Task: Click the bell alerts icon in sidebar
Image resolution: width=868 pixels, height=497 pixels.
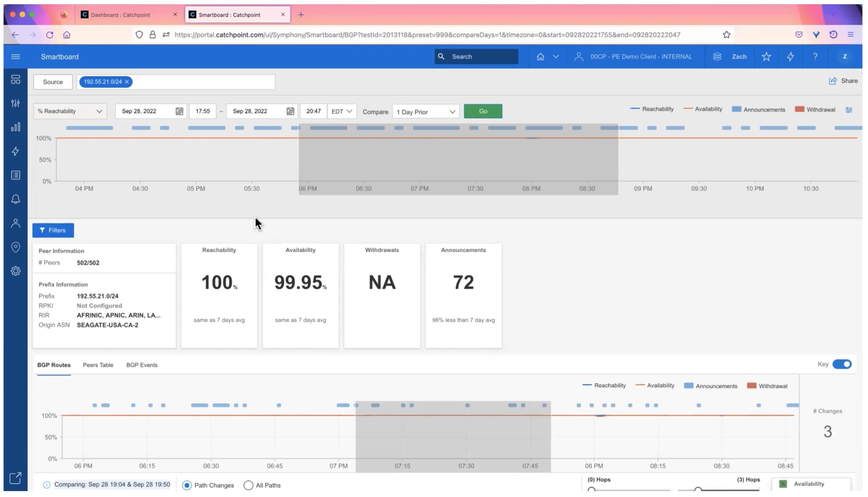Action: pos(15,199)
